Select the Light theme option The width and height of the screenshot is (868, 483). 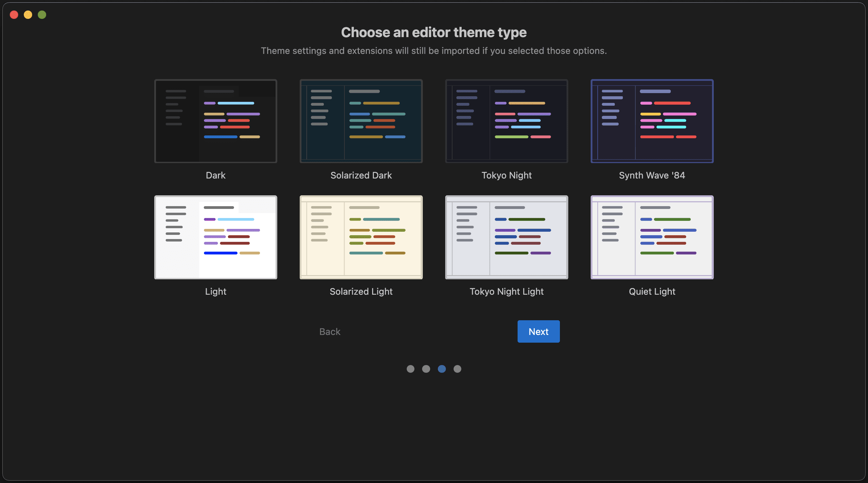(x=215, y=237)
